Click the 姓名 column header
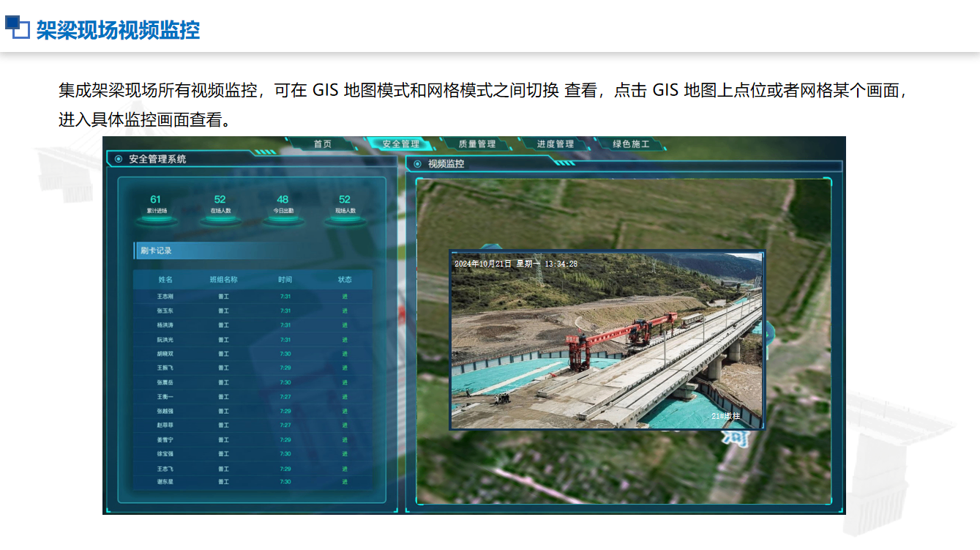Image resolution: width=980 pixels, height=550 pixels. 165,280
